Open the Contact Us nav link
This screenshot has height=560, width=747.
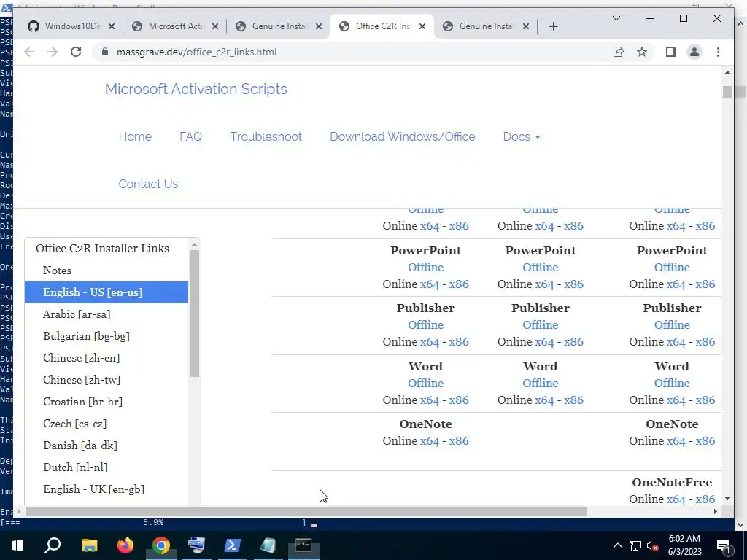tap(148, 184)
